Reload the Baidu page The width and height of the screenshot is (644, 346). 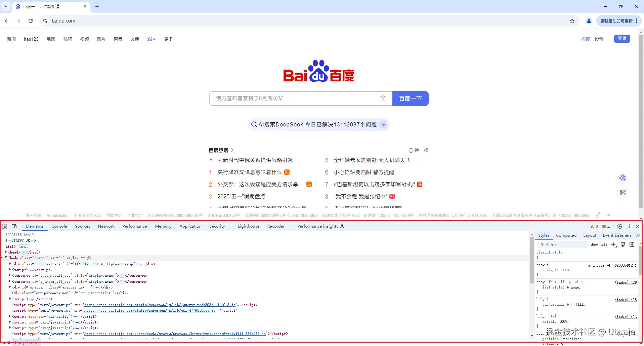31,21
